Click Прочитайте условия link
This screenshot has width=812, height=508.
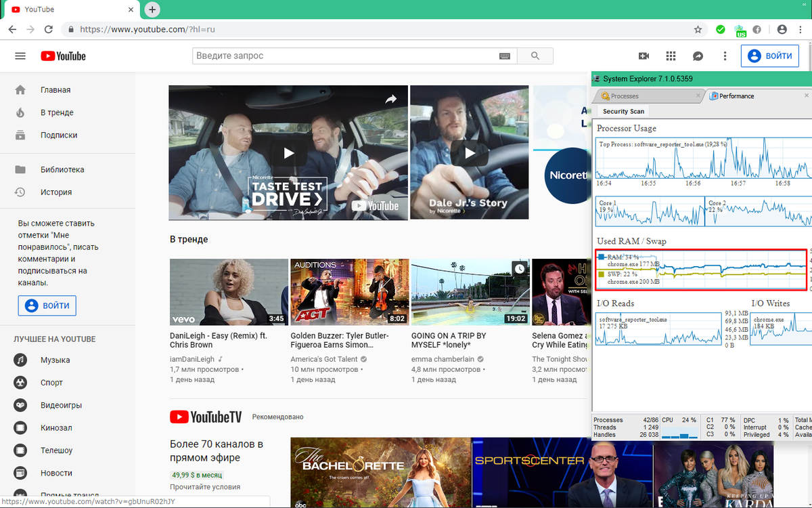click(x=205, y=487)
